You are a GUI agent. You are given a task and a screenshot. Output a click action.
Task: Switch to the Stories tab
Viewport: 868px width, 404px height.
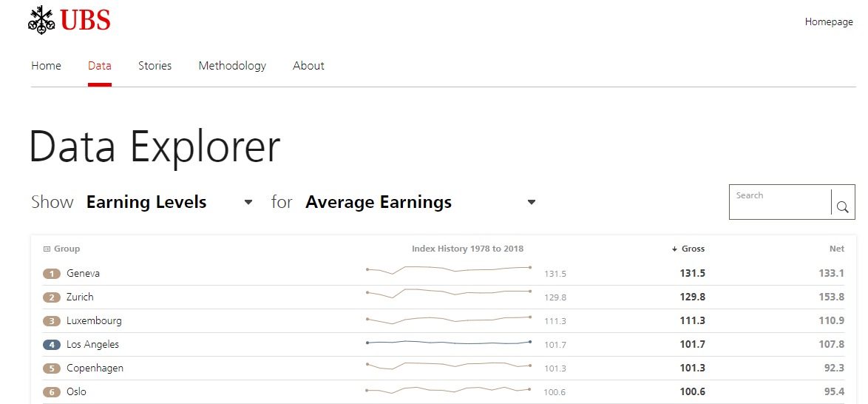point(155,66)
